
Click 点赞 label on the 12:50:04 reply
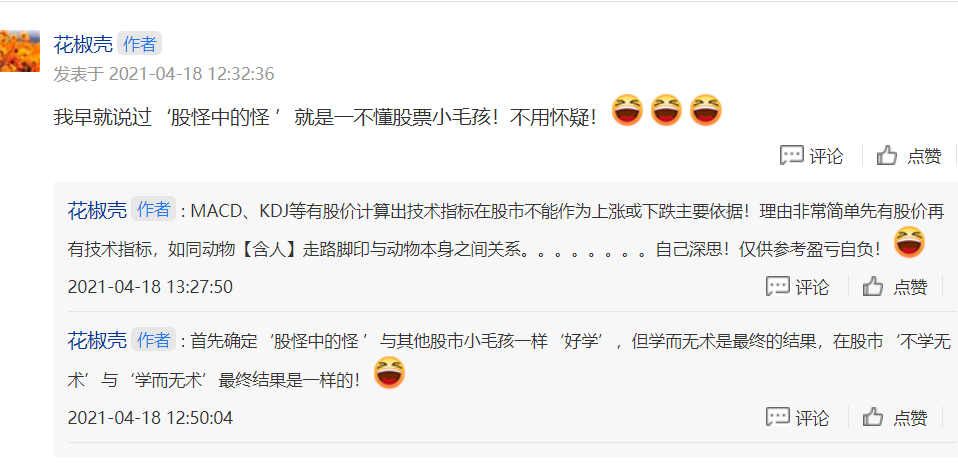[x=910, y=418]
